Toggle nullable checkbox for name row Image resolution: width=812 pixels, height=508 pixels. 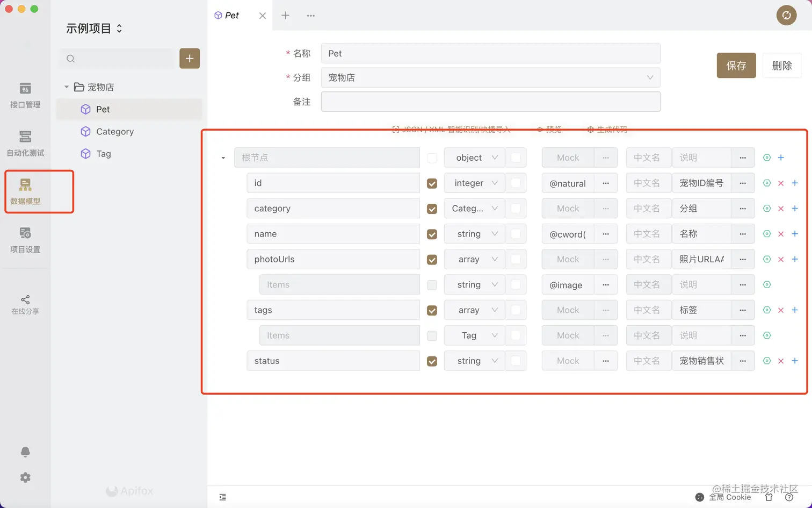[x=516, y=234]
